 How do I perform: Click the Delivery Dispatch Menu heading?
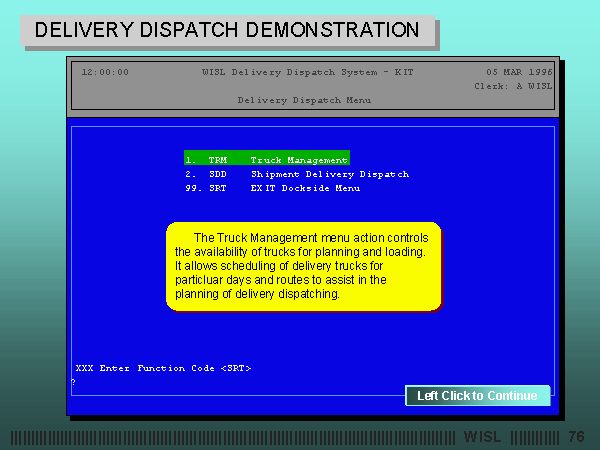click(304, 100)
